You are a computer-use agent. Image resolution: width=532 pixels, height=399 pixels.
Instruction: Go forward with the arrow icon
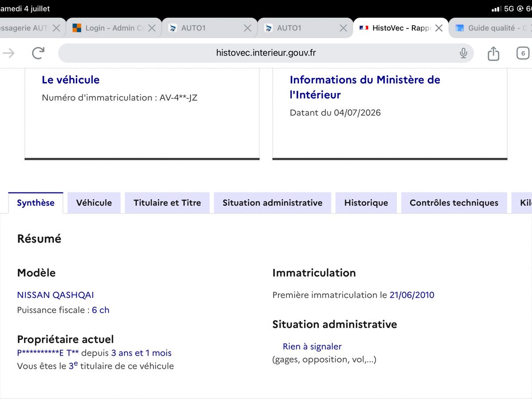8,53
